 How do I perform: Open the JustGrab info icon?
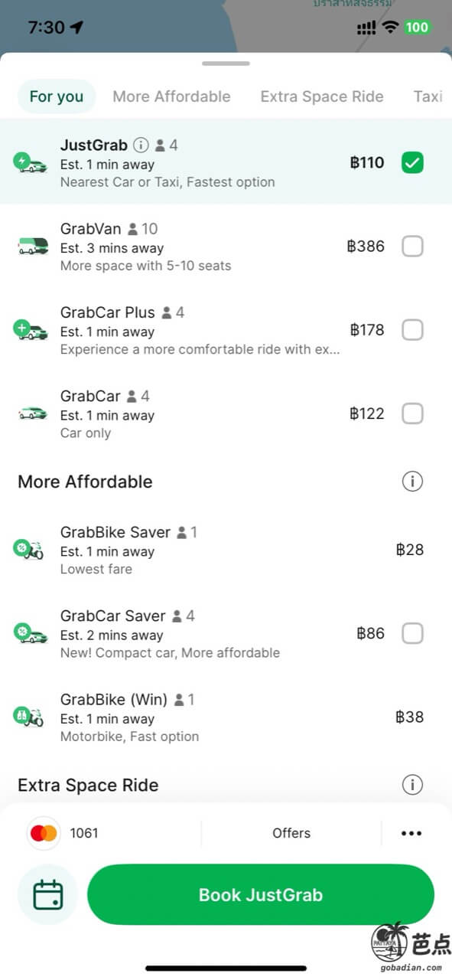click(x=141, y=145)
